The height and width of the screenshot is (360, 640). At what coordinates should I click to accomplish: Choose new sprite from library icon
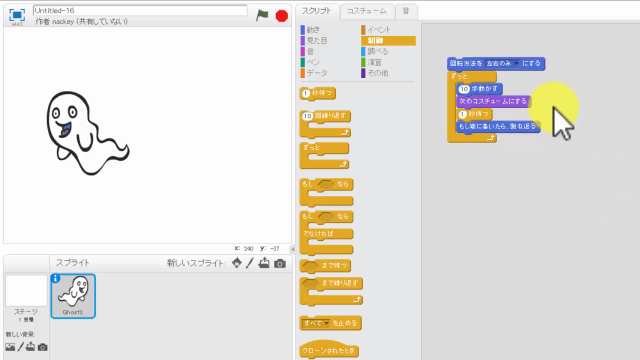coord(237,263)
